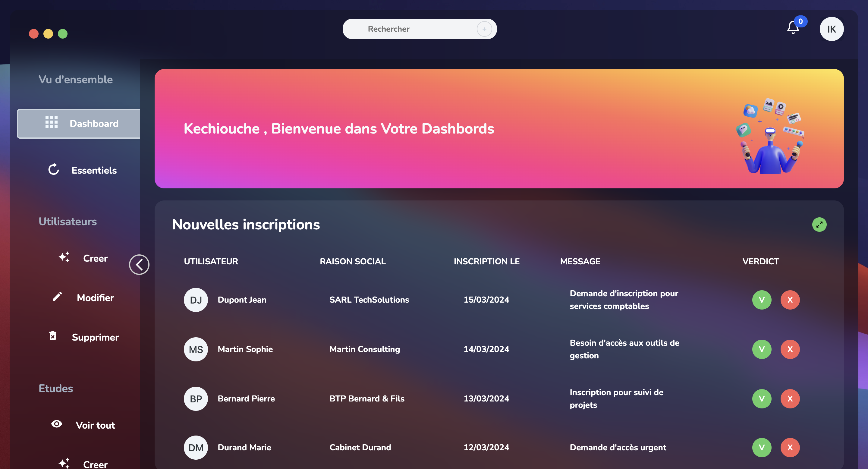Image resolution: width=868 pixels, height=469 pixels.
Task: Reject Durand Marie's urgent access request
Action: click(790, 447)
